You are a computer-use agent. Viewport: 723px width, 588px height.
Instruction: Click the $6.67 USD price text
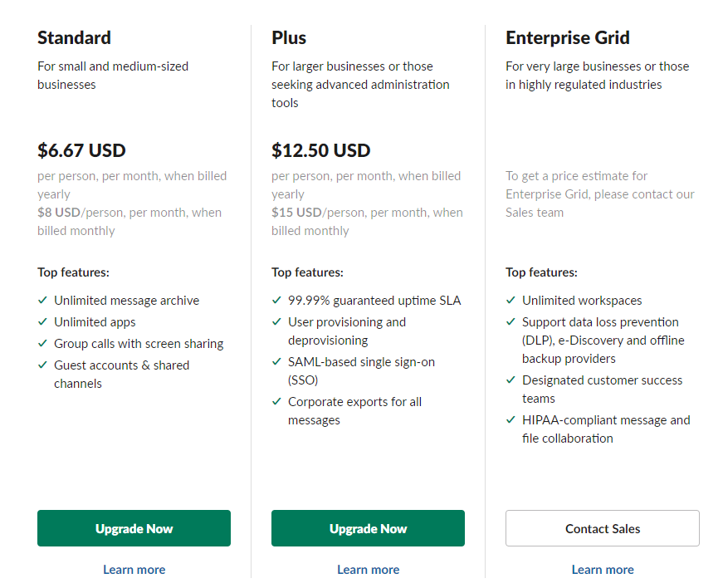tap(81, 150)
